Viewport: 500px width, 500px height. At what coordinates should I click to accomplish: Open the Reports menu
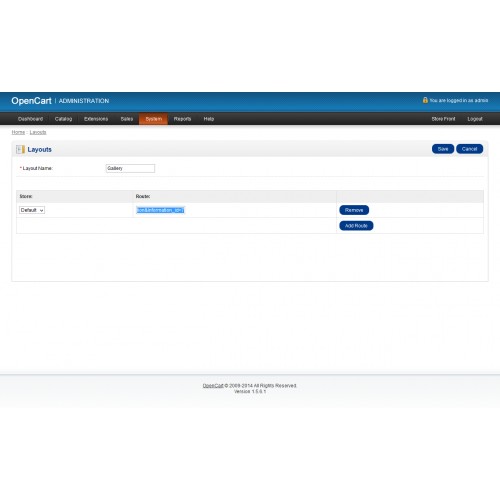(x=182, y=119)
